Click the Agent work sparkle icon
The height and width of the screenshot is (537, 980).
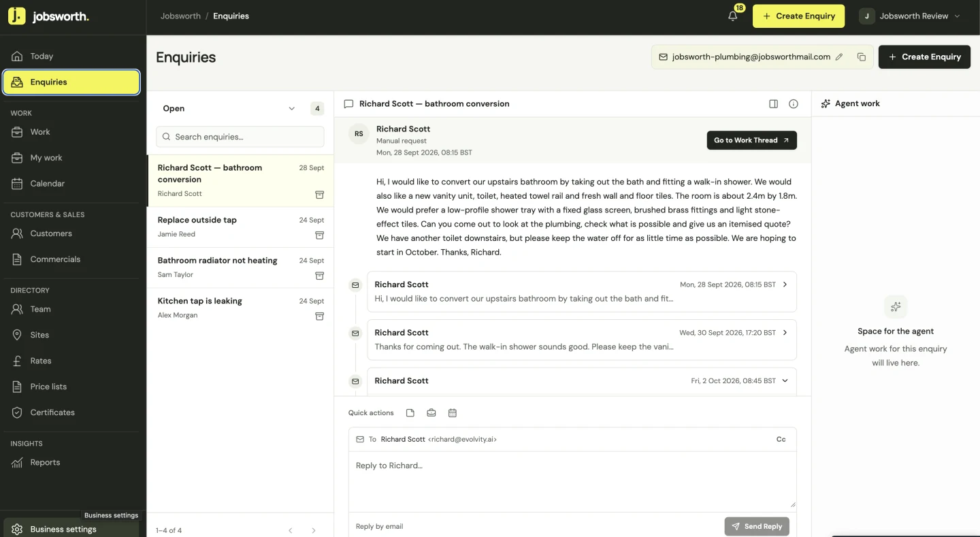tap(826, 103)
